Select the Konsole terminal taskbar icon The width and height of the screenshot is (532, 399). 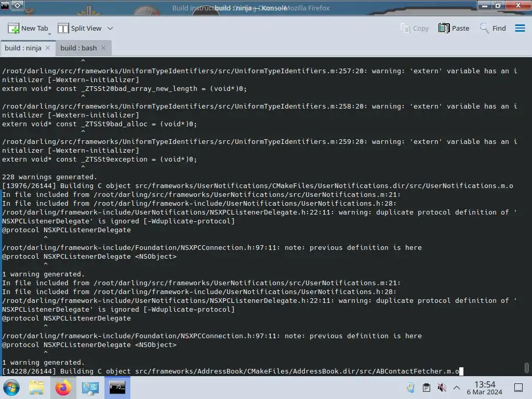click(117, 388)
